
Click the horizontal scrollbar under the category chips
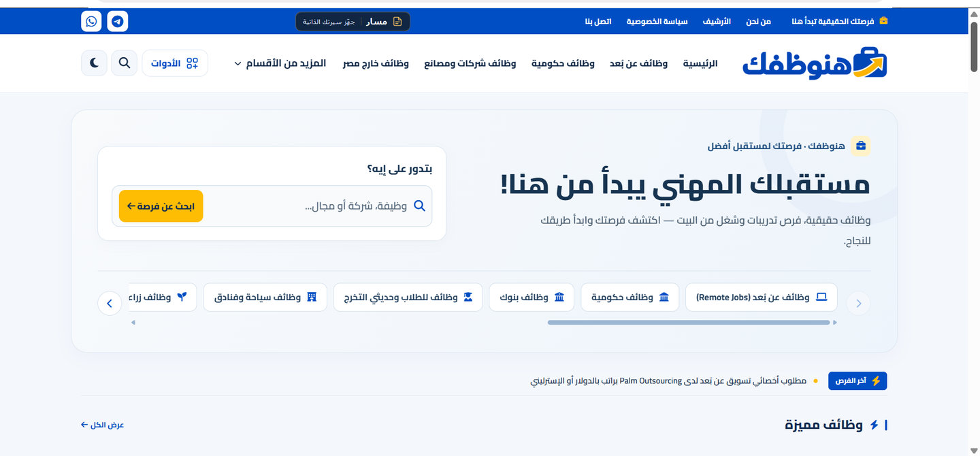(x=689, y=323)
